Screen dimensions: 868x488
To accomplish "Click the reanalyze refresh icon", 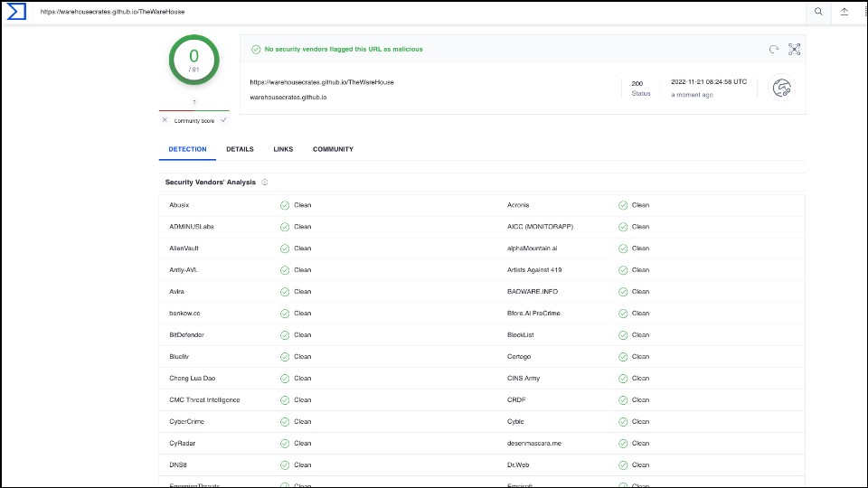I will (x=774, y=49).
